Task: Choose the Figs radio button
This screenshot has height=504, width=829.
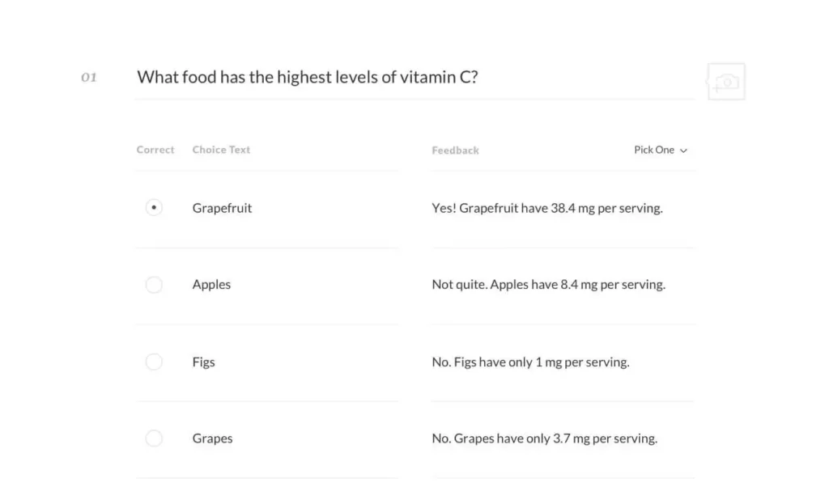Action: click(154, 362)
